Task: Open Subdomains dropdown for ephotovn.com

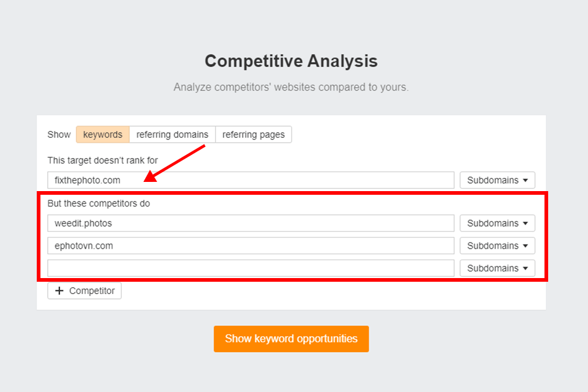Action: tap(497, 246)
